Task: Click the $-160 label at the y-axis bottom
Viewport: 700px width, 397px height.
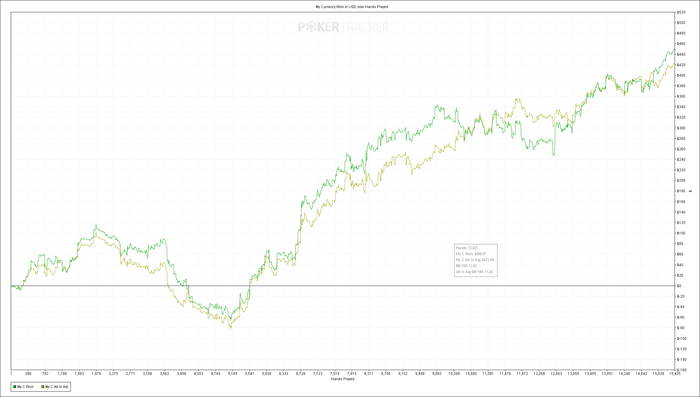Action: point(681,370)
